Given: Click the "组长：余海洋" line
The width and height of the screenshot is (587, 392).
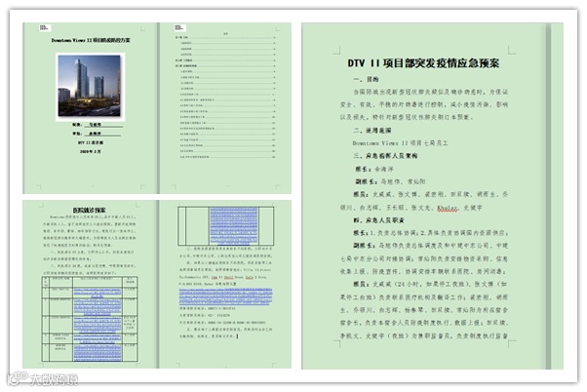Looking at the screenshot, I should (x=374, y=169).
